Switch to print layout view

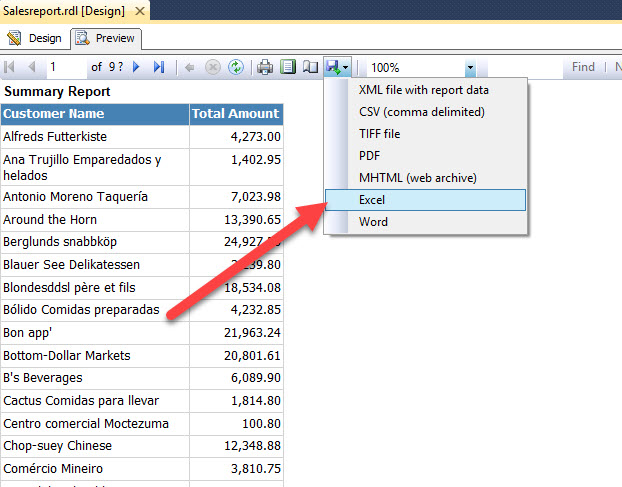(288, 67)
